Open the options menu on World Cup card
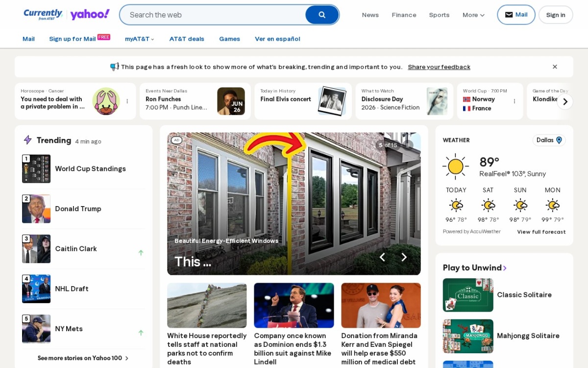The image size is (588, 368). (514, 101)
